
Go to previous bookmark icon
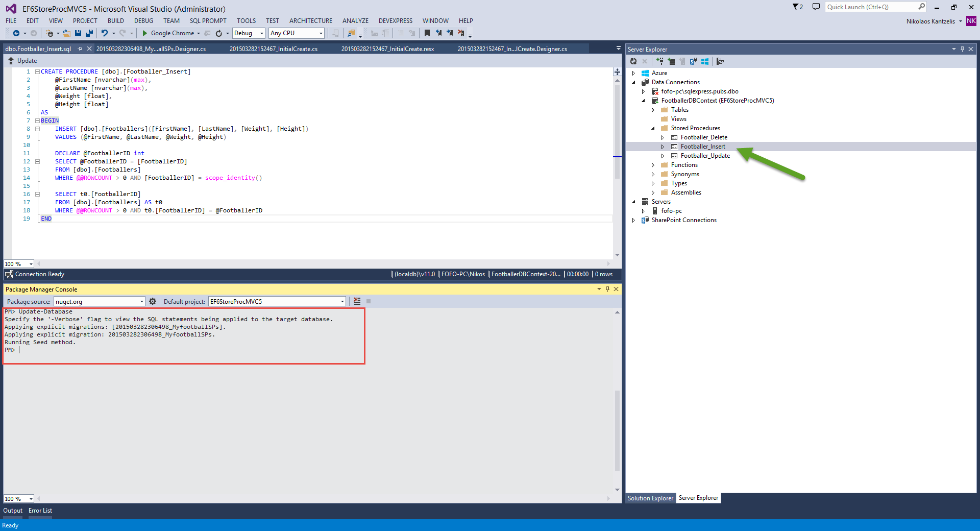pyautogui.click(x=438, y=33)
